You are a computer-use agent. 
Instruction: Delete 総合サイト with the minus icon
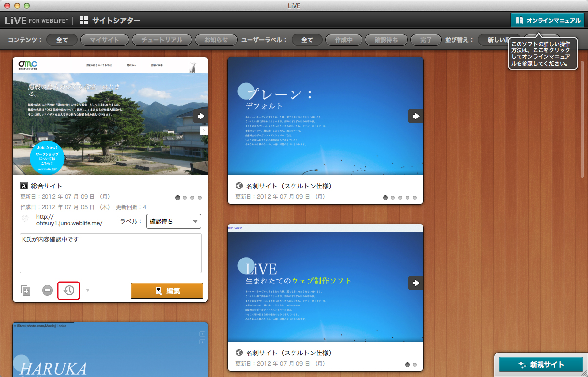[47, 290]
